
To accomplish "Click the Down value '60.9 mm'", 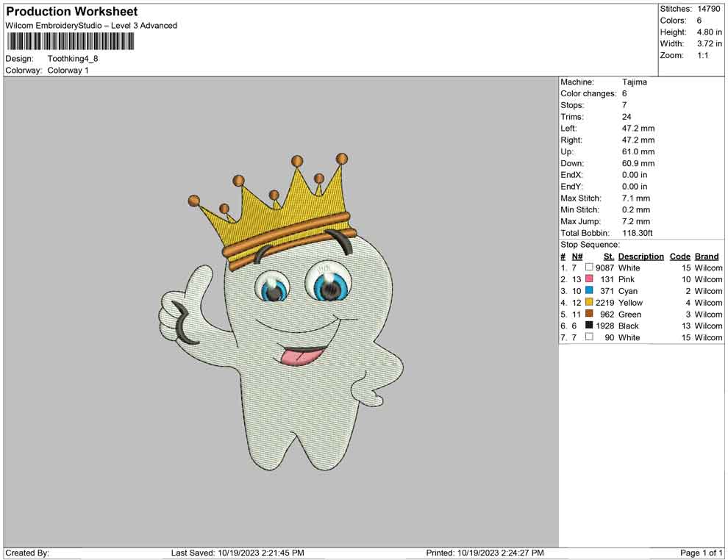I will pos(638,163).
